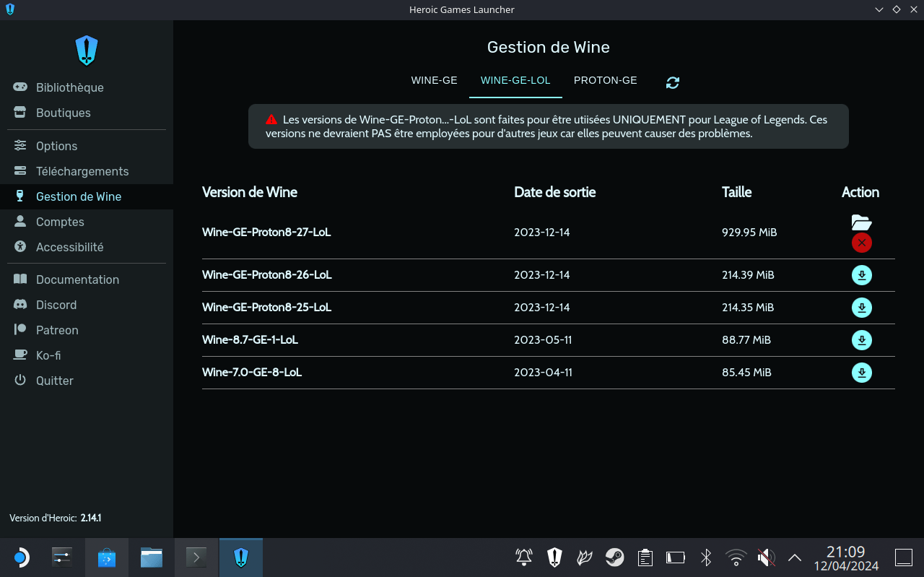Click the Bibliothèque gamepad icon
Viewport: 924px width, 577px height.
coord(21,87)
